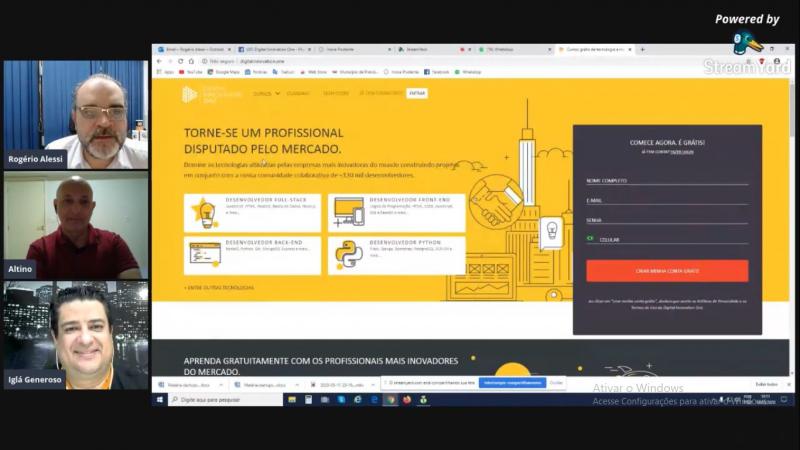Screen dimensions: 800x450
Task: Switch to the WhatsApp tab
Action: point(515,49)
